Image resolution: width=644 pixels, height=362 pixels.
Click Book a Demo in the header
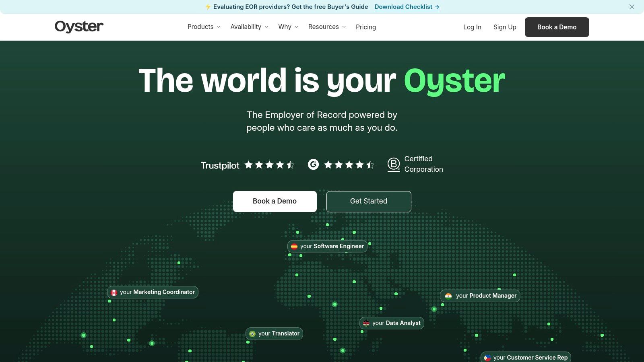coord(557,27)
